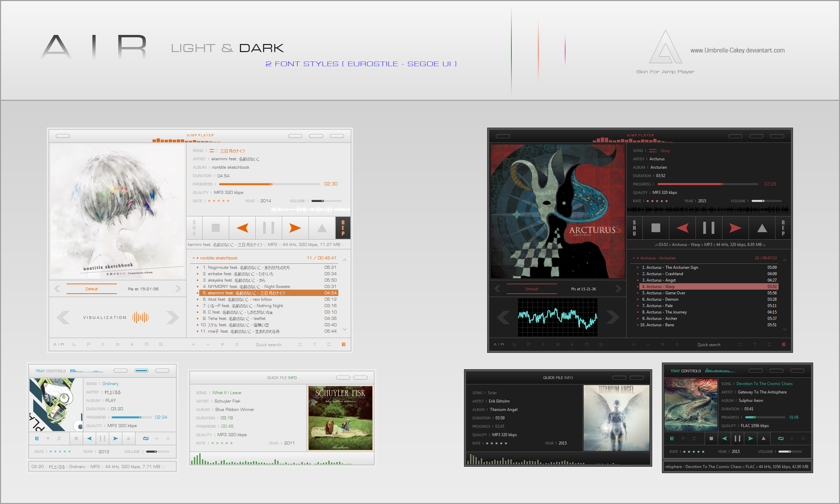Click right arrow beside Visualization in light player
Image resolution: width=840 pixels, height=504 pixels.
(172, 317)
